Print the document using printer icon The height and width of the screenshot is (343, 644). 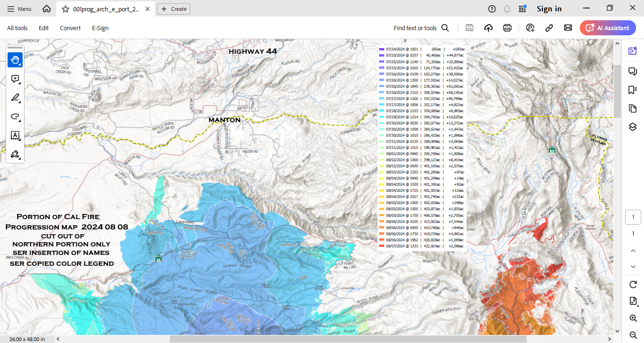point(507,28)
